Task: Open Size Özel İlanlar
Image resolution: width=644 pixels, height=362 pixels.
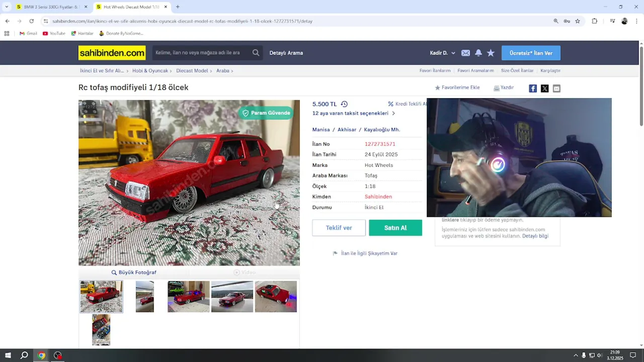Action: click(x=517, y=71)
